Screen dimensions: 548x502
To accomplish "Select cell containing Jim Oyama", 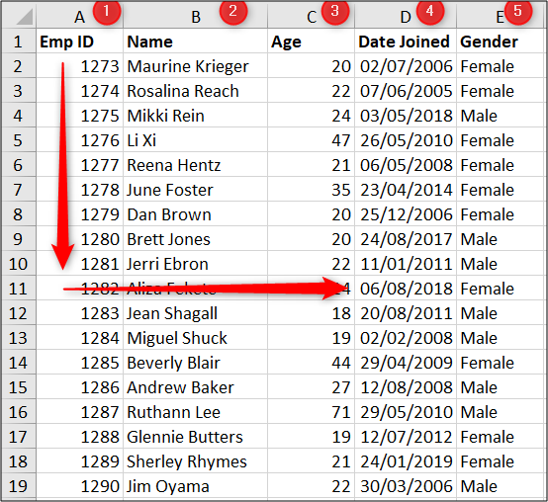I will (x=195, y=486).
